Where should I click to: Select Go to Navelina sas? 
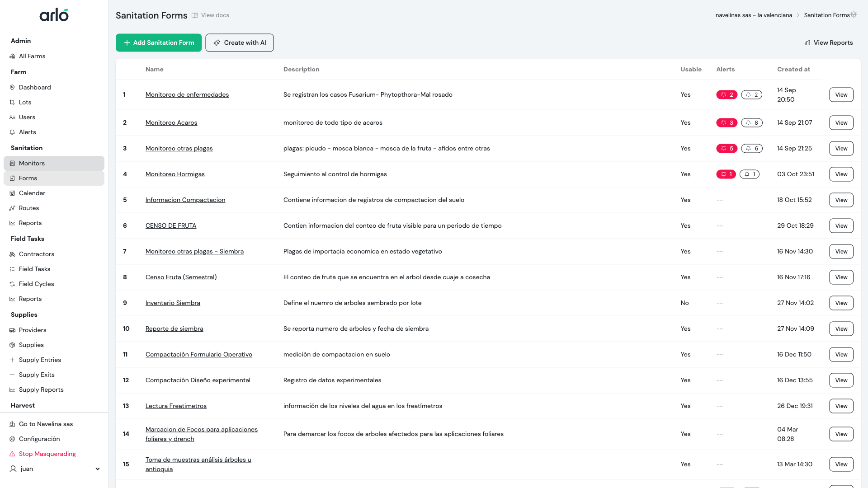point(46,424)
